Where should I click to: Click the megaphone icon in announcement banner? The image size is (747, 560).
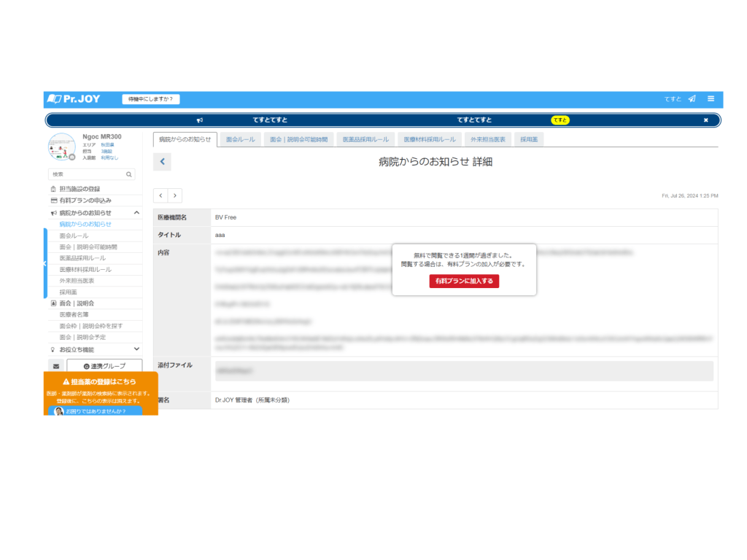tap(200, 120)
